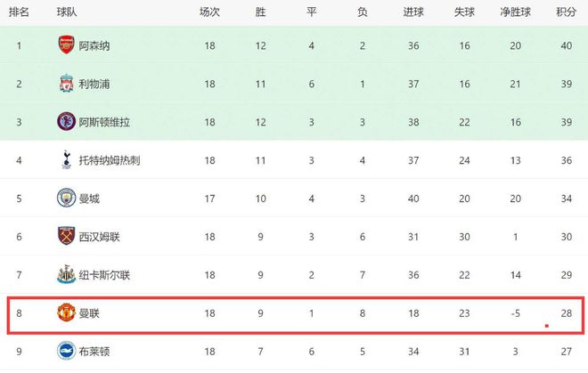Click the Manchester United red crest
Screen dimensions: 588x373
67,312
